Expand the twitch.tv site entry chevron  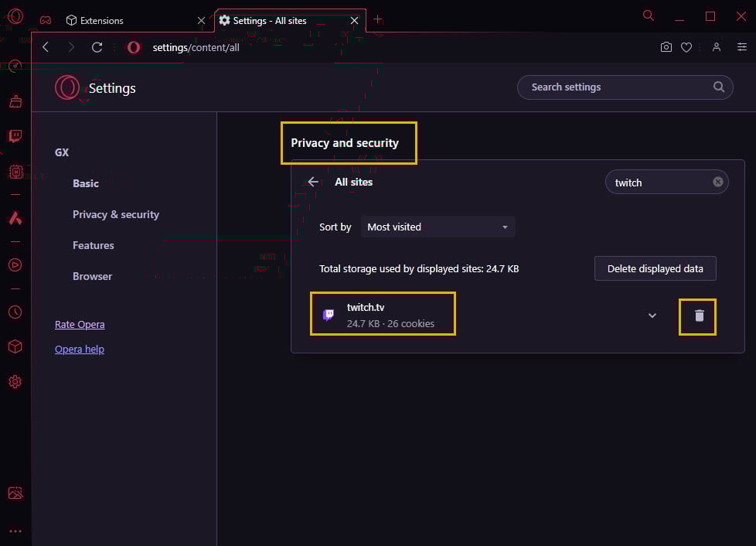652,316
